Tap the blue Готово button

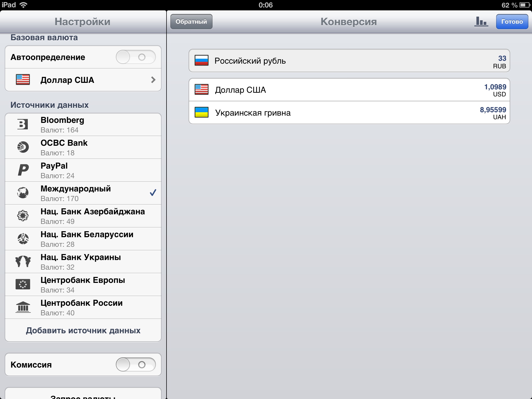point(512,22)
